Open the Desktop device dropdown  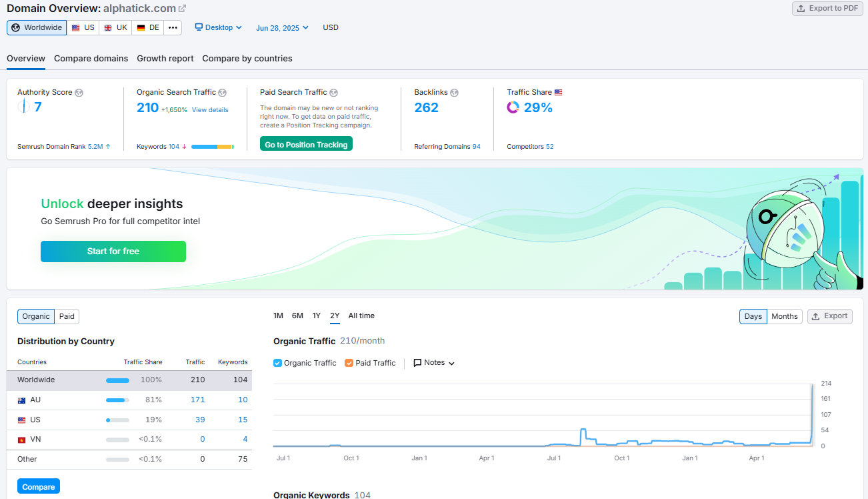coord(218,27)
